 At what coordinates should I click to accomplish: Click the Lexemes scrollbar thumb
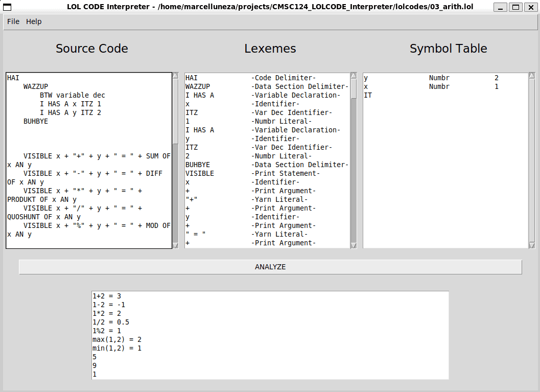point(354,89)
